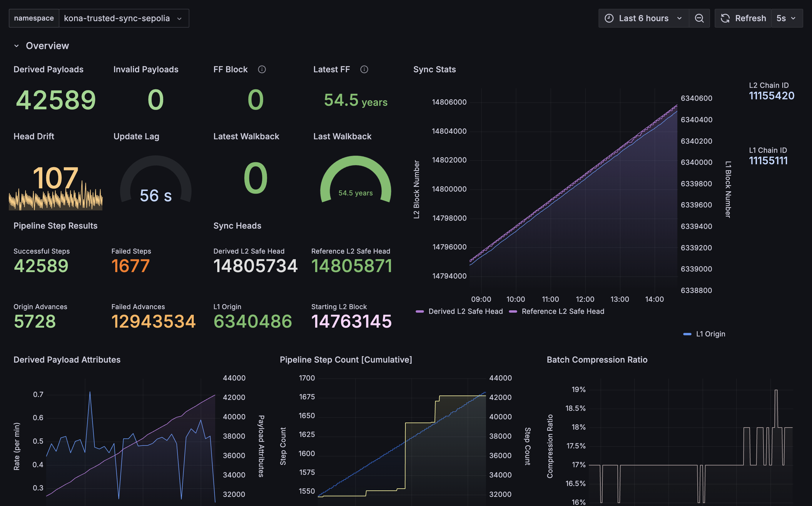The height and width of the screenshot is (506, 812).
Task: Open the Sync Stats panel title
Action: point(434,69)
